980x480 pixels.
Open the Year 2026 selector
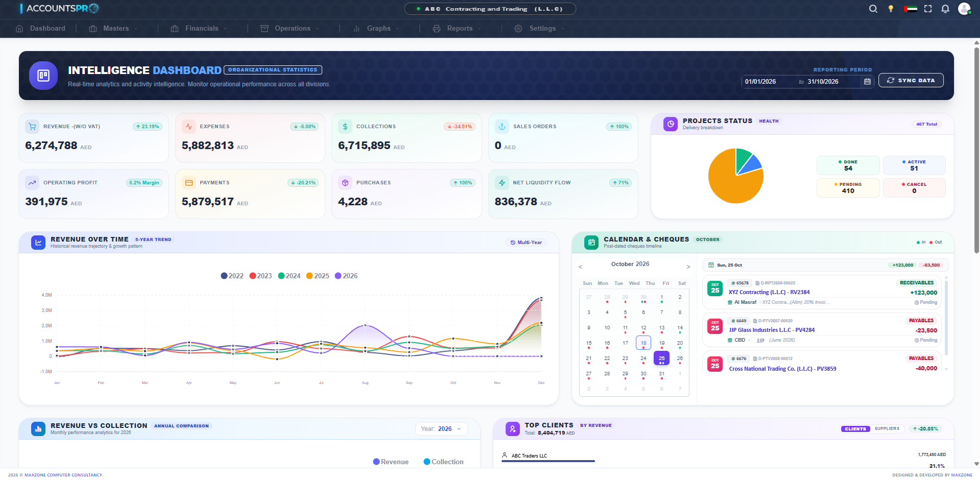[x=442, y=429]
